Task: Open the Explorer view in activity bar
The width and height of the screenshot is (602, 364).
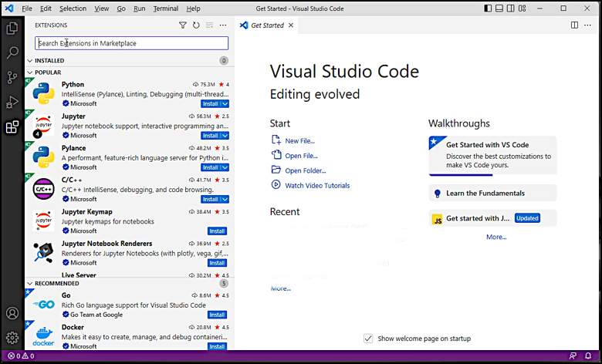Action: (x=12, y=29)
